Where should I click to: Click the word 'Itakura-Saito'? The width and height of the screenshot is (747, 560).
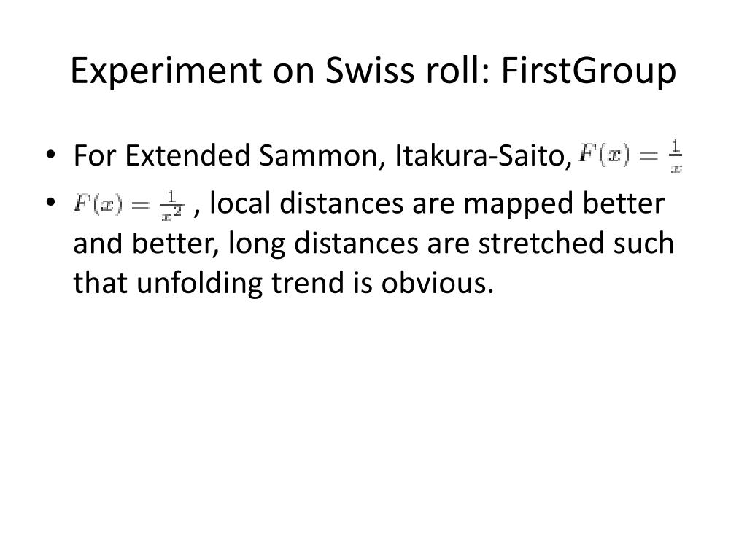point(483,155)
